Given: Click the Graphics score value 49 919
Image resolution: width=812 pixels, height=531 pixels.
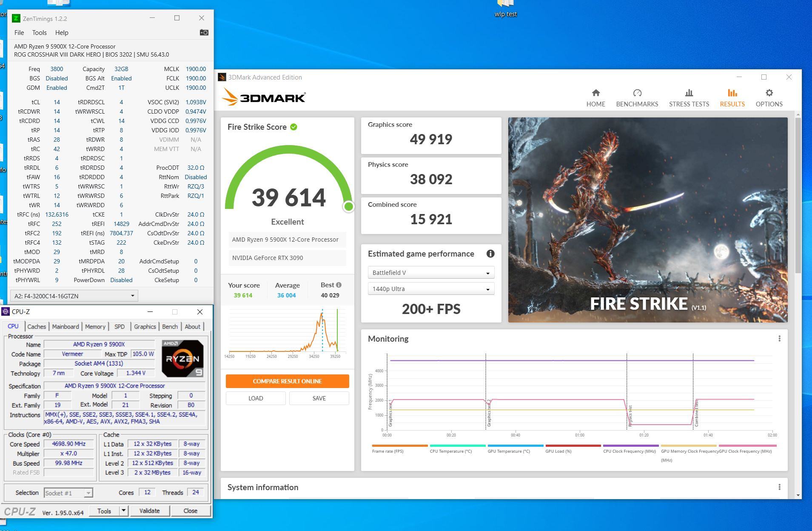Looking at the screenshot, I should point(431,139).
